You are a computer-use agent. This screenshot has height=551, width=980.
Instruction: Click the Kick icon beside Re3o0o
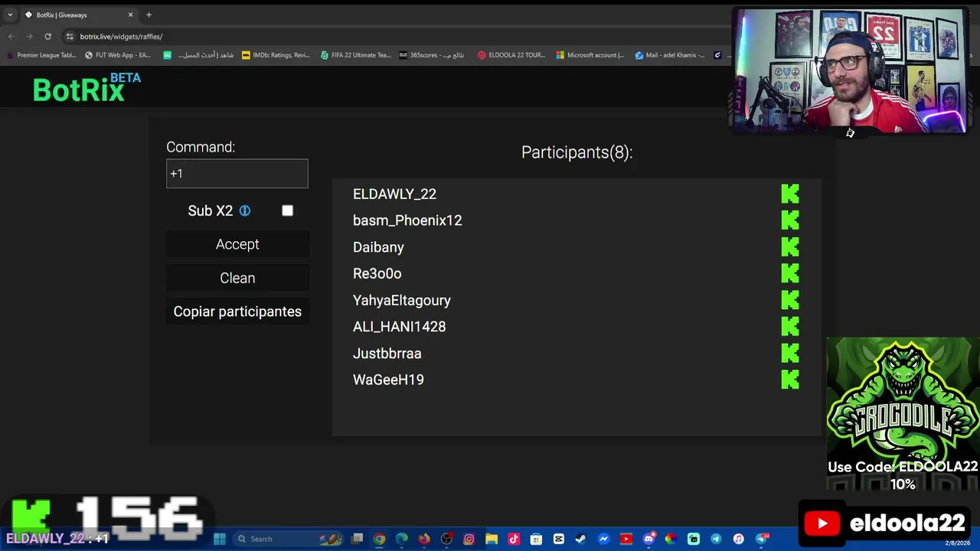[790, 273]
